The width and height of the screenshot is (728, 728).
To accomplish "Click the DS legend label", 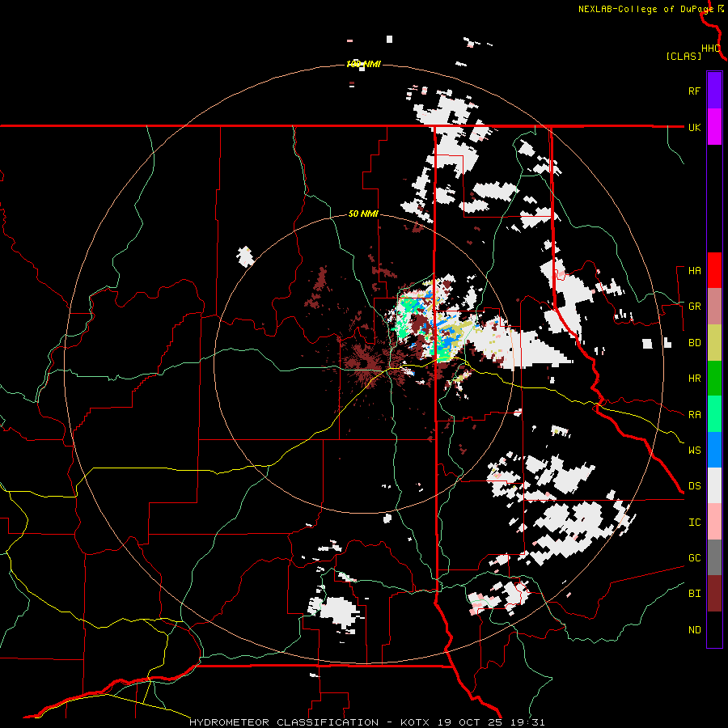I will 694,486.
